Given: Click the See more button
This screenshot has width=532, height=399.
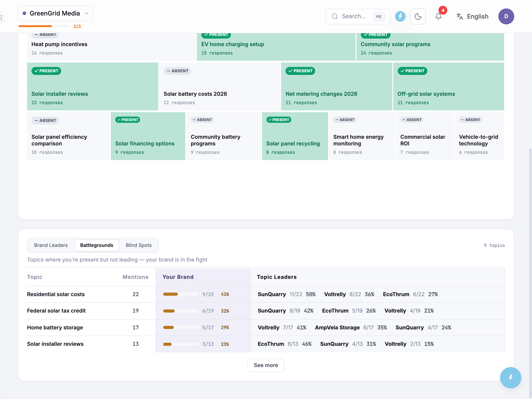Looking at the screenshot, I should coord(266,365).
